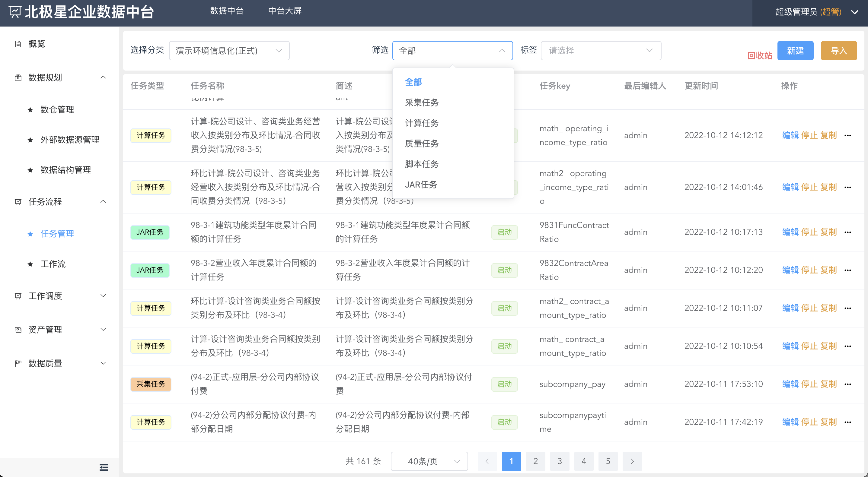Click the 任务流程 sidebar icon
868x477 pixels.
[18, 202]
